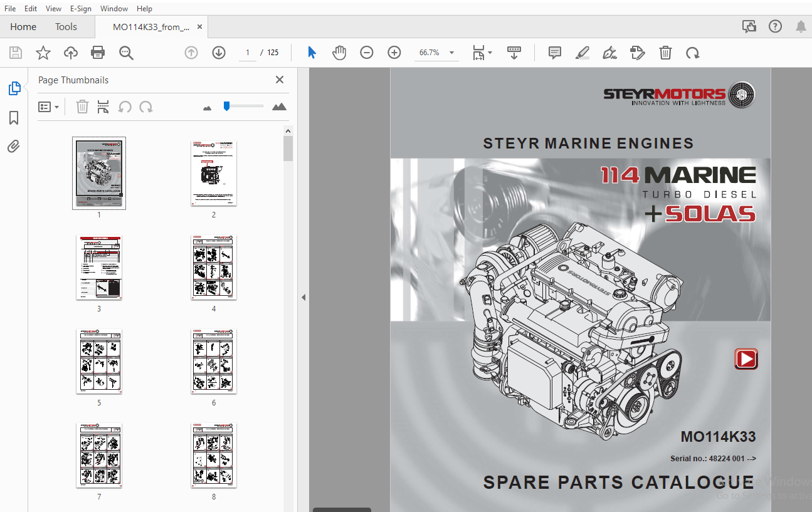The width and height of the screenshot is (812, 512).
Task: Open the notifications bell
Action: pos(801,26)
